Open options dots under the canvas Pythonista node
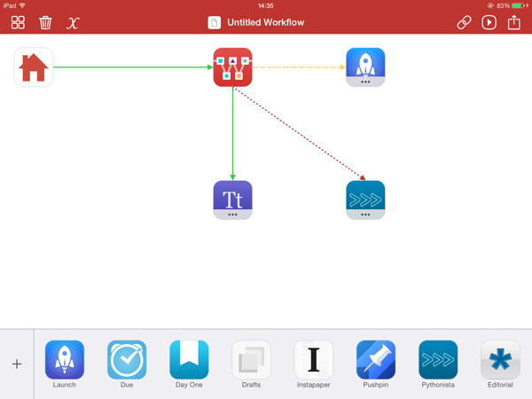Viewport: 532px width, 399px height. 365,215
